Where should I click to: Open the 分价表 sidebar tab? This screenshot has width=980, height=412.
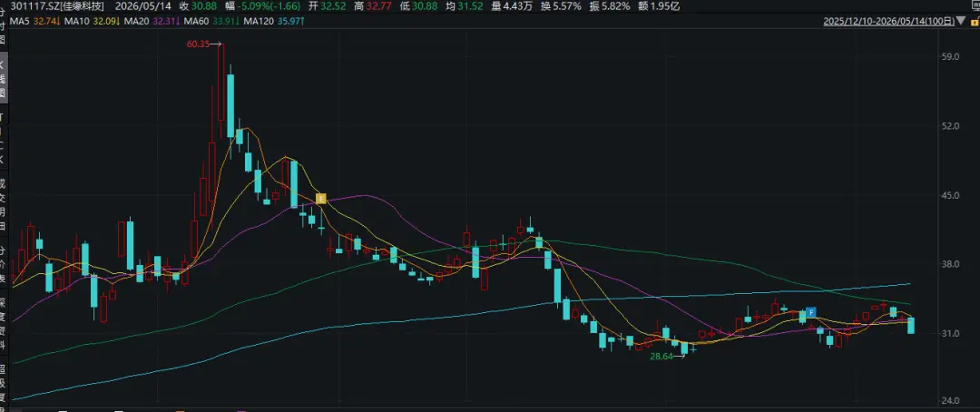point(3,265)
